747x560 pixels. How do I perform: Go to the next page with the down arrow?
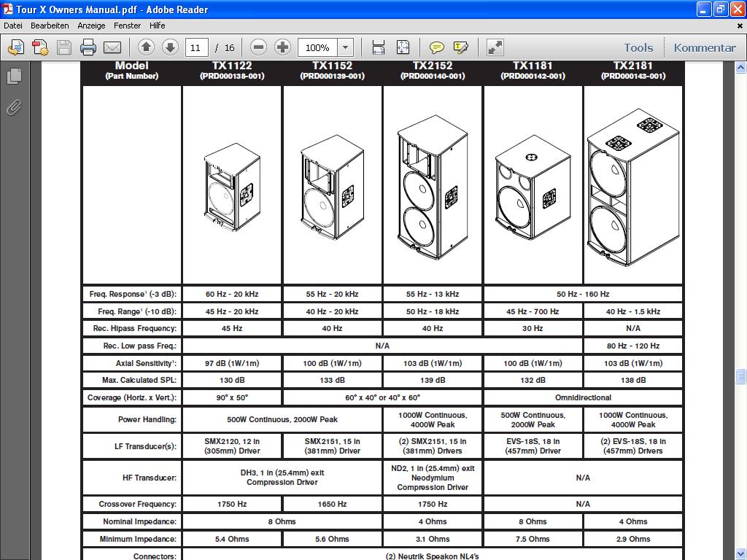pos(170,47)
